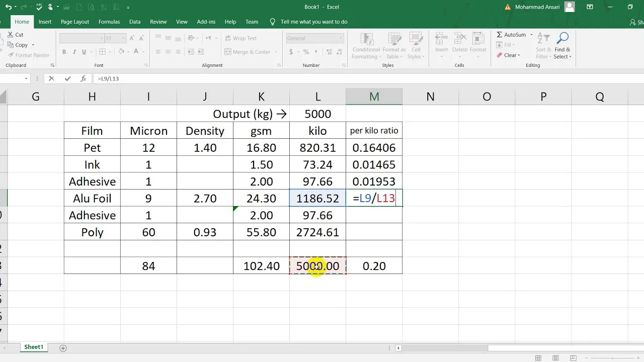Click the Borders icon

click(x=102, y=52)
